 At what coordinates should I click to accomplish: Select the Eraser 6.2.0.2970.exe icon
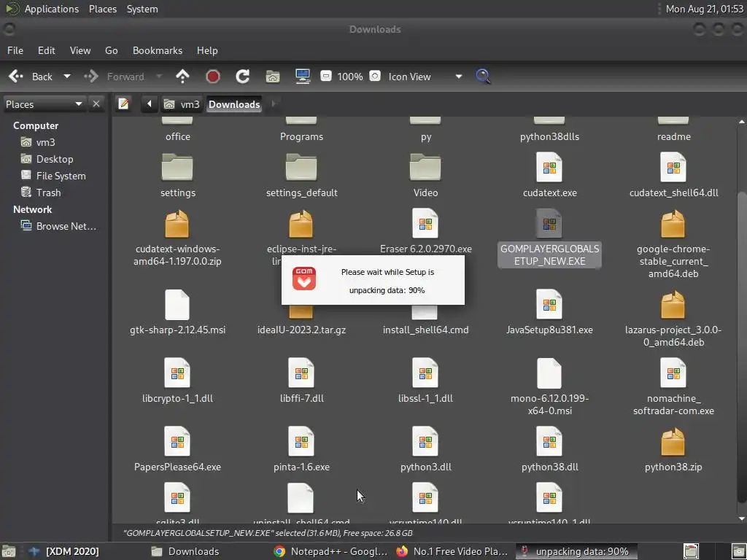(x=425, y=223)
